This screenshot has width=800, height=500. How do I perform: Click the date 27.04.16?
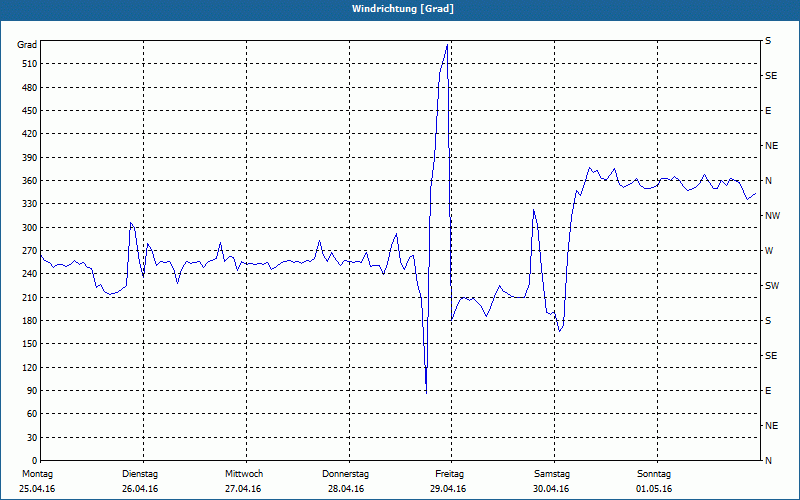243,489
